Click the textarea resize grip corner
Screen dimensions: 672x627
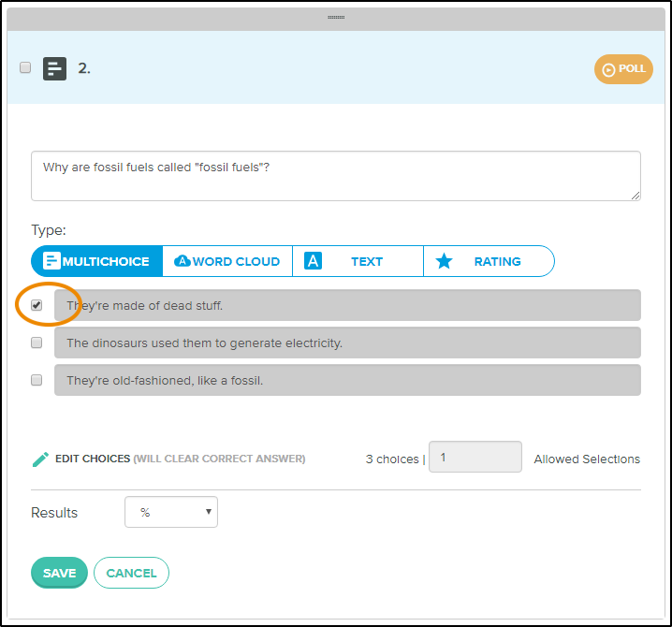pyautogui.click(x=635, y=196)
